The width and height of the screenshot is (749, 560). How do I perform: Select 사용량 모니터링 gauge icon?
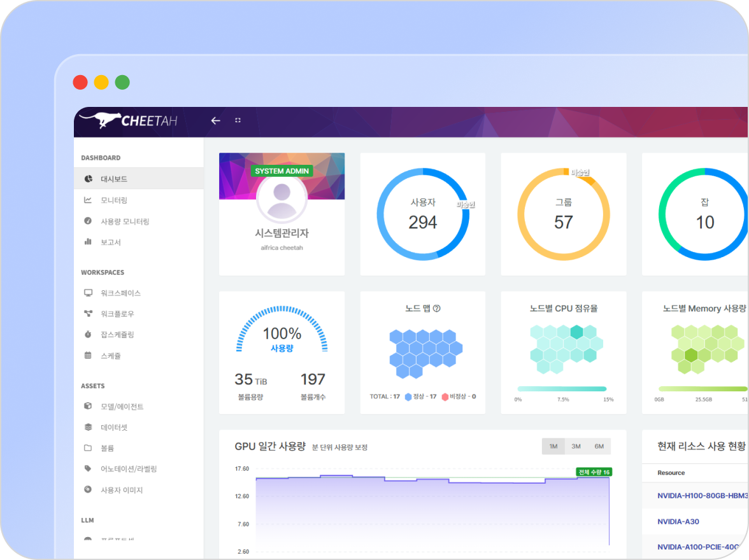pos(88,221)
